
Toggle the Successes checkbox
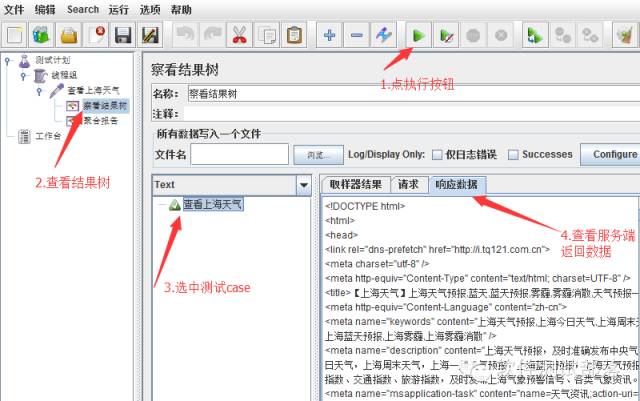(513, 155)
